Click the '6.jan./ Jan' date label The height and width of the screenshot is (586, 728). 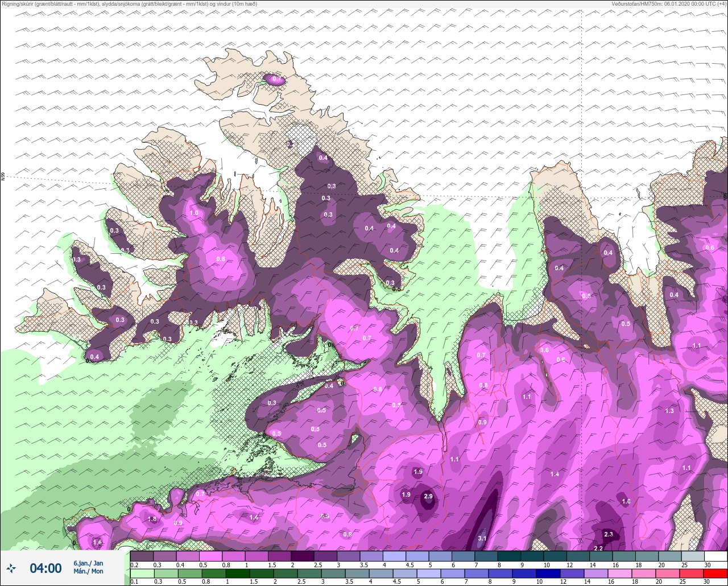tap(88, 563)
